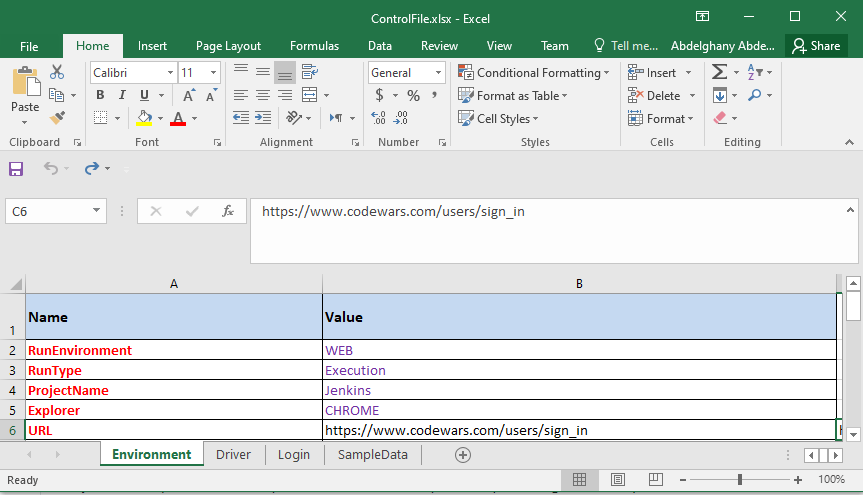Click the Share button
The height and width of the screenshot is (495, 863).
816,46
